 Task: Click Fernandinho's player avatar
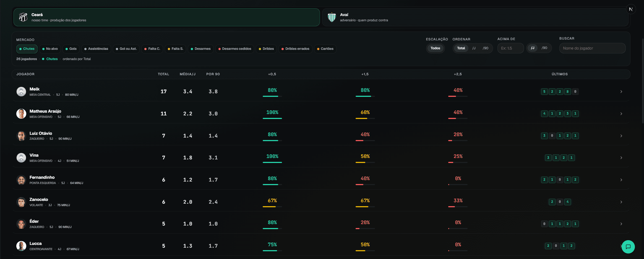pos(21,180)
